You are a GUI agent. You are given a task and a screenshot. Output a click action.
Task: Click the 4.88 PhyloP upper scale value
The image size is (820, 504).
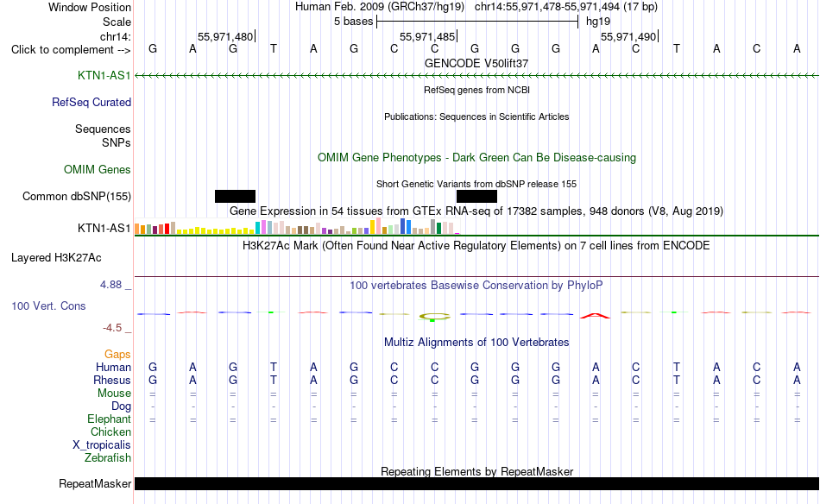110,285
